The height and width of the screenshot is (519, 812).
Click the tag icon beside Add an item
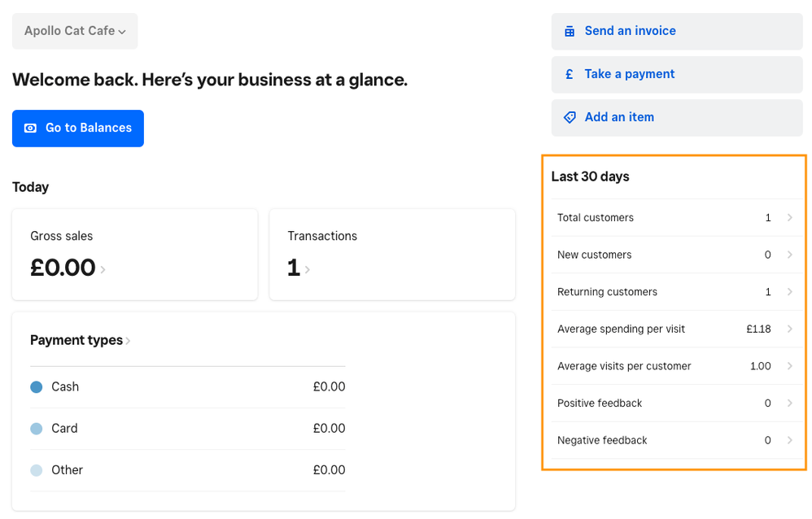(x=570, y=117)
